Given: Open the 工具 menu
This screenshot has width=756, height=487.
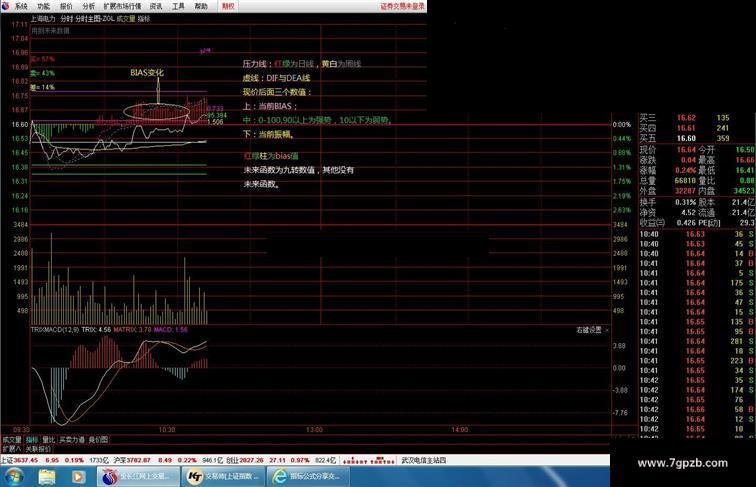Looking at the screenshot, I should point(178,6).
